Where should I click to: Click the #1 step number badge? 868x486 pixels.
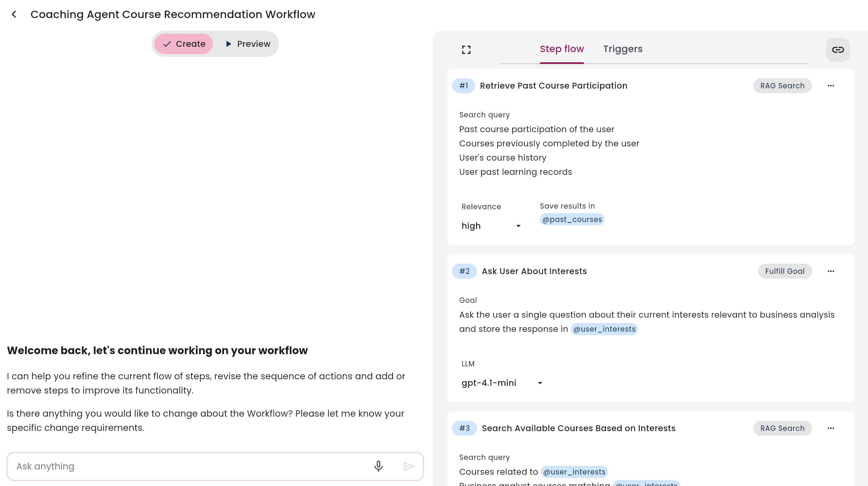[463, 86]
